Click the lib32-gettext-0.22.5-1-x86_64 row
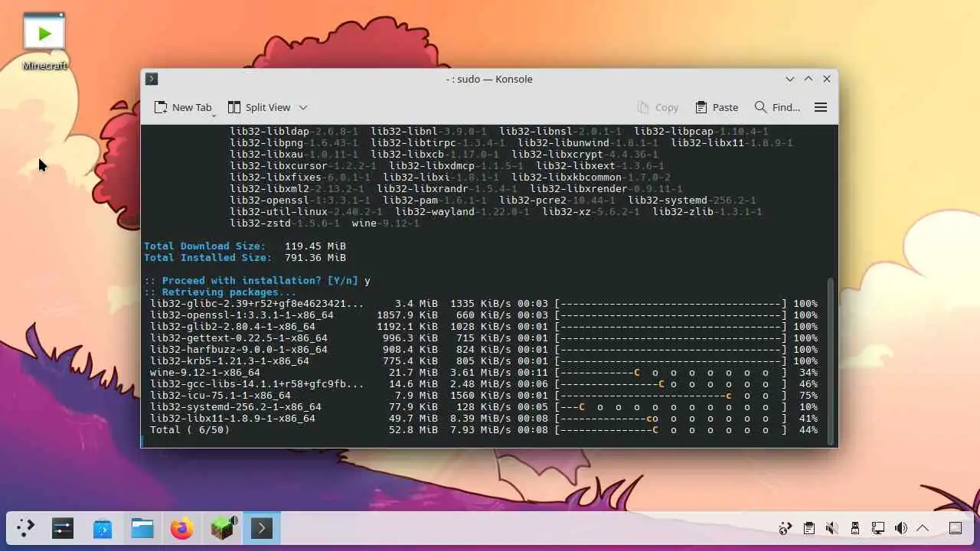 tap(484, 338)
